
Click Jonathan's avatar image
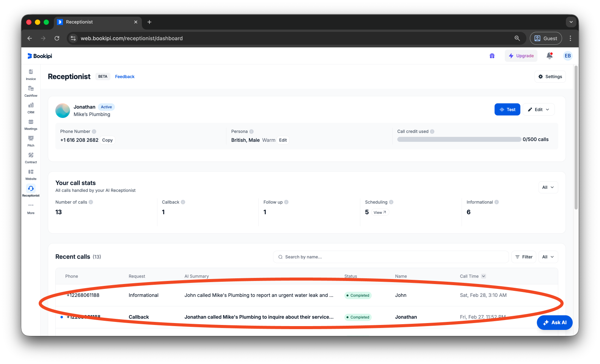click(63, 111)
